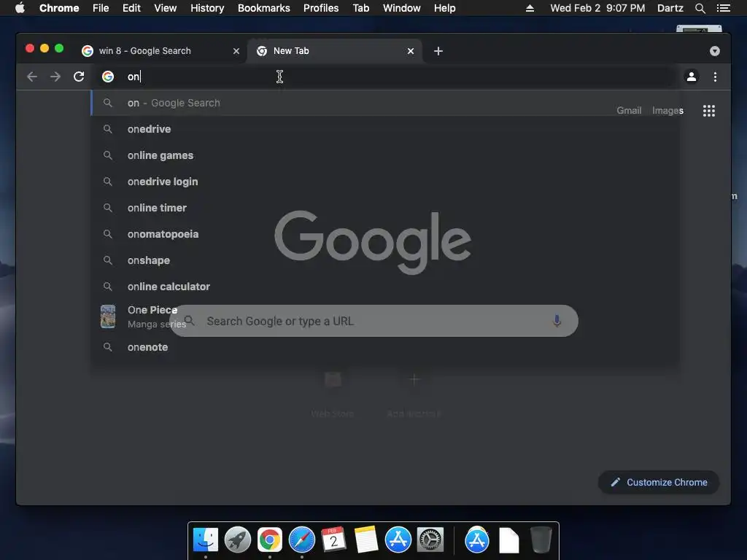Open Launchpad from the Dock
Image resolution: width=747 pixels, height=560 pixels.
tap(238, 540)
